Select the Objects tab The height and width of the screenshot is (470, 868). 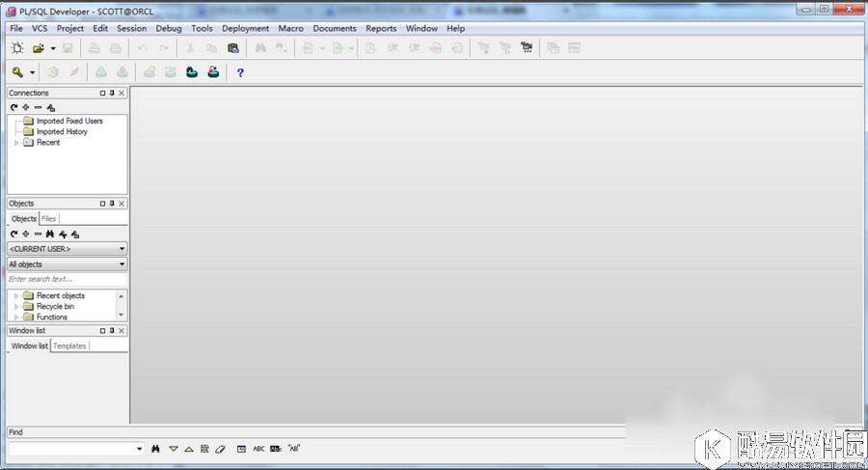coord(24,219)
